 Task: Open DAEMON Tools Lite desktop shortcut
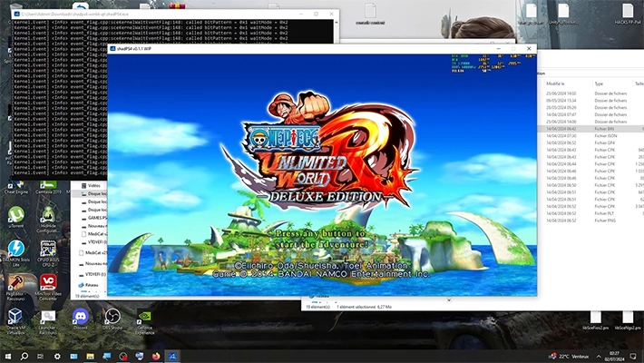pyautogui.click(x=16, y=252)
